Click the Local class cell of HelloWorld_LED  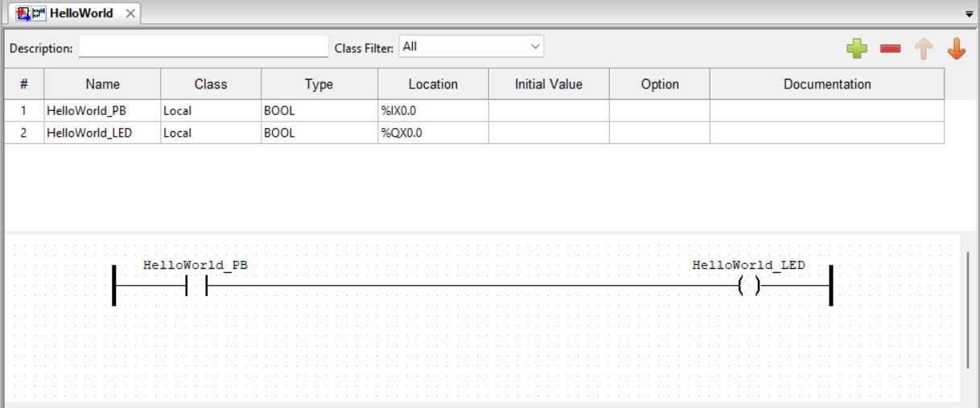click(x=211, y=133)
